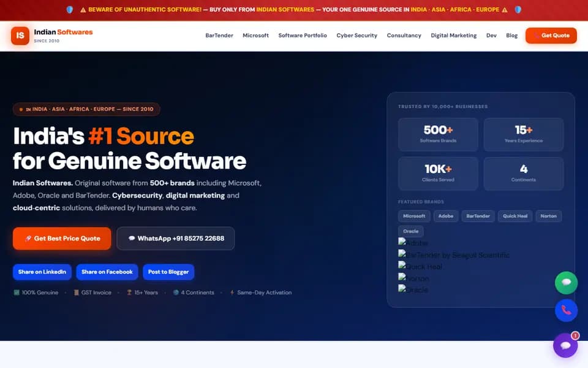Select the Norton brand chip
588x368 pixels.
point(548,217)
